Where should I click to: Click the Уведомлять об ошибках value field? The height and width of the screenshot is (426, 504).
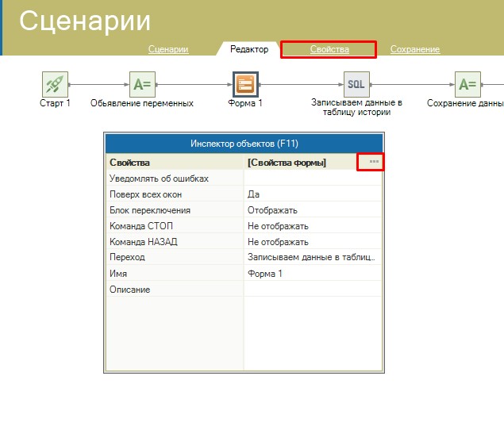click(313, 178)
